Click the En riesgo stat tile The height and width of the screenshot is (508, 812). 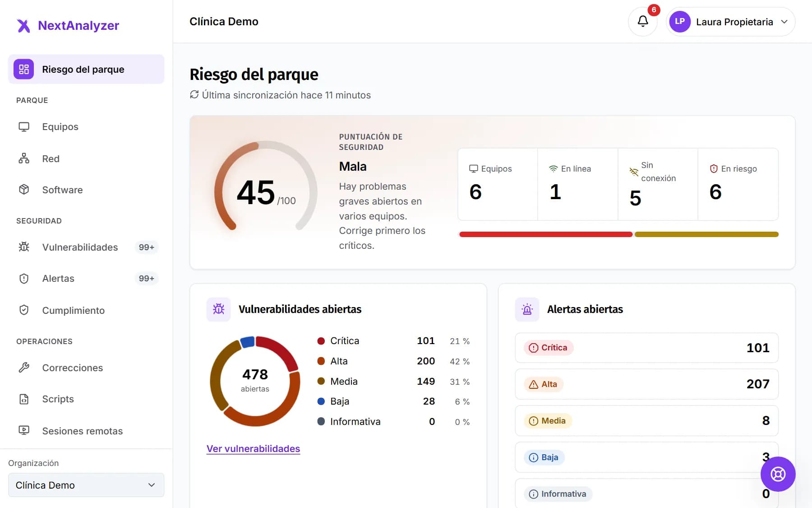738,184
